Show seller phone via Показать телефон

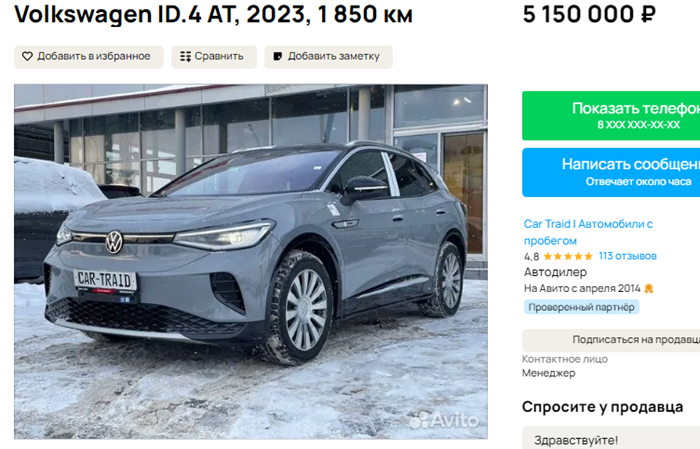click(x=611, y=116)
